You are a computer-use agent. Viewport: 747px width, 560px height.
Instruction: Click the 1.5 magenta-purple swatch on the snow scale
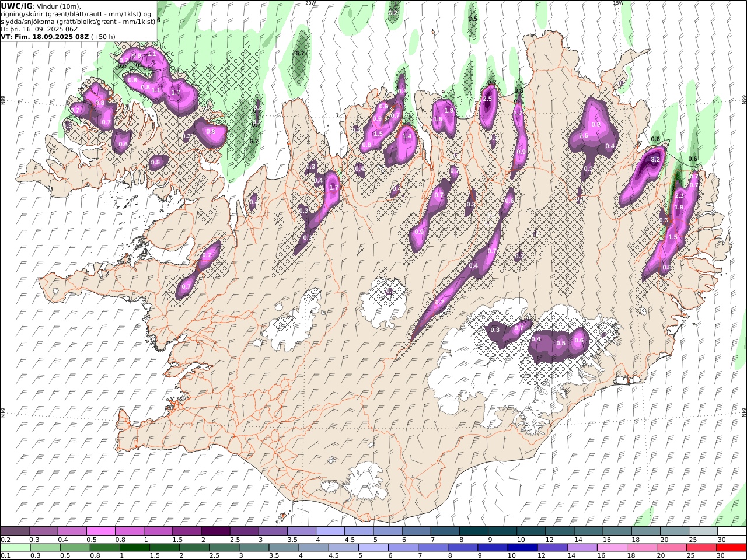pos(186,531)
